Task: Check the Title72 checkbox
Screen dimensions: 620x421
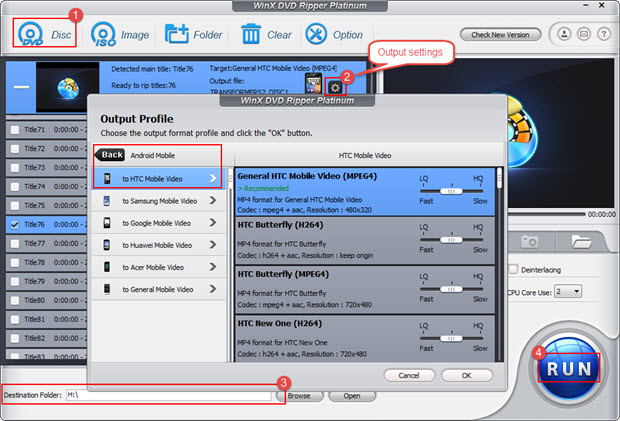Action: [15, 149]
